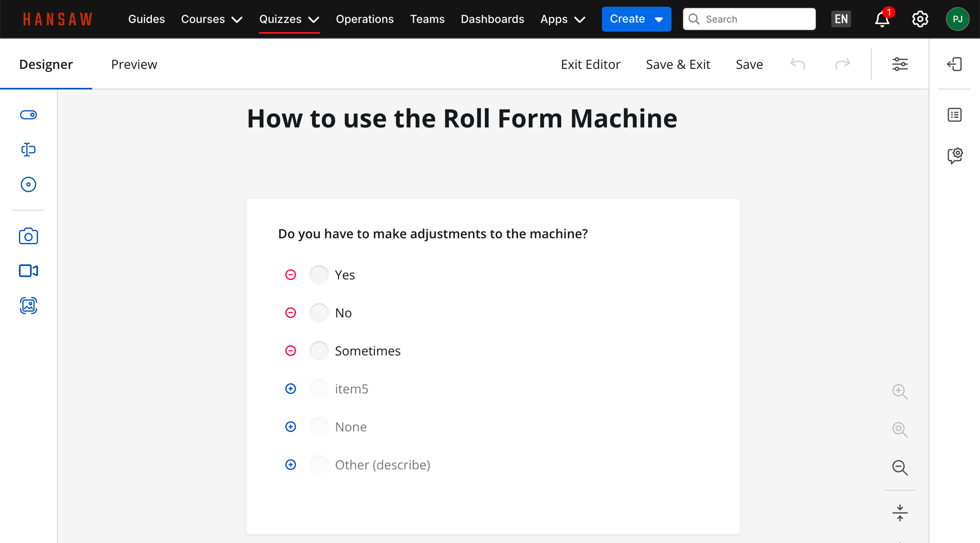The height and width of the screenshot is (543, 980).
Task: Open the Create dropdown button
Action: [x=636, y=19]
